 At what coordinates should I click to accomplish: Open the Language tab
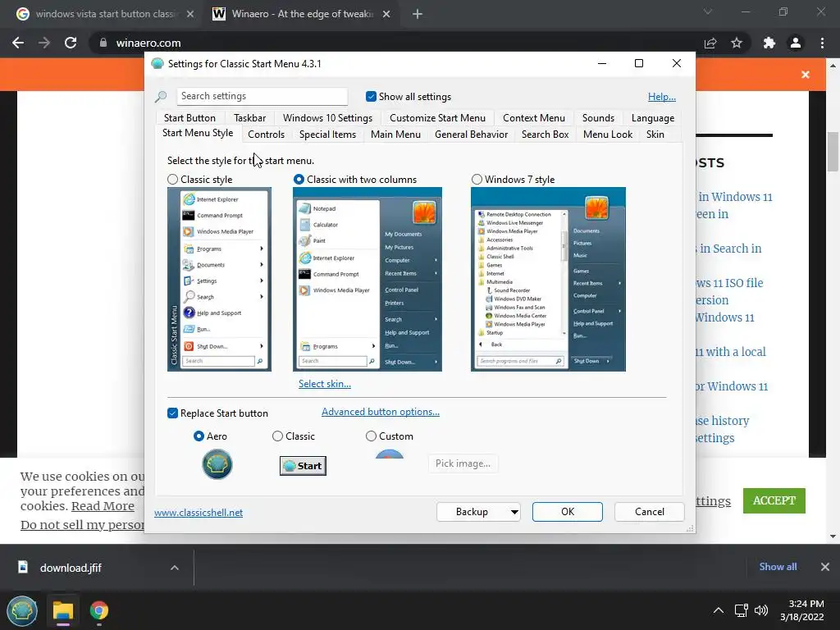pos(652,118)
